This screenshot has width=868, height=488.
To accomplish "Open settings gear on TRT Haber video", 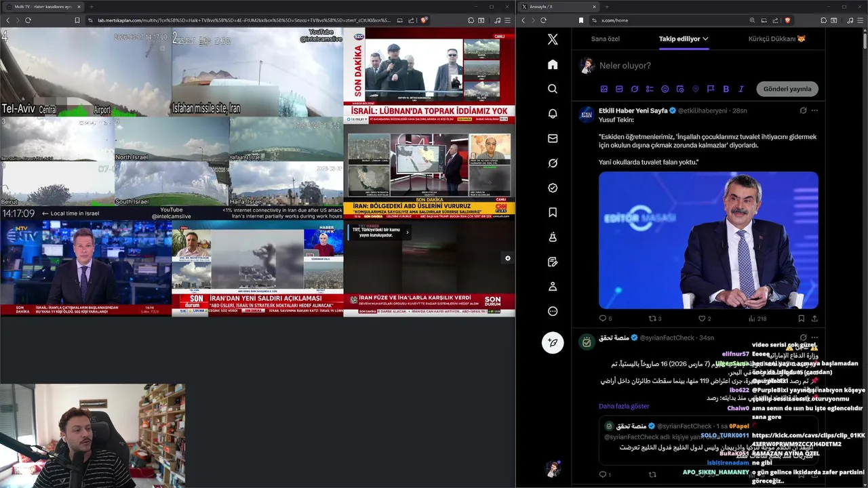I will point(507,258).
